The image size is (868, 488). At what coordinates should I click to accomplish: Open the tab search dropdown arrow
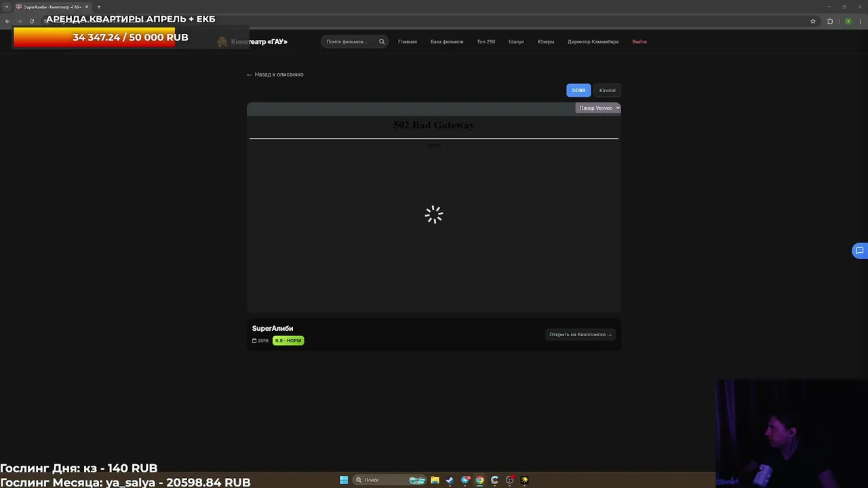7,7
